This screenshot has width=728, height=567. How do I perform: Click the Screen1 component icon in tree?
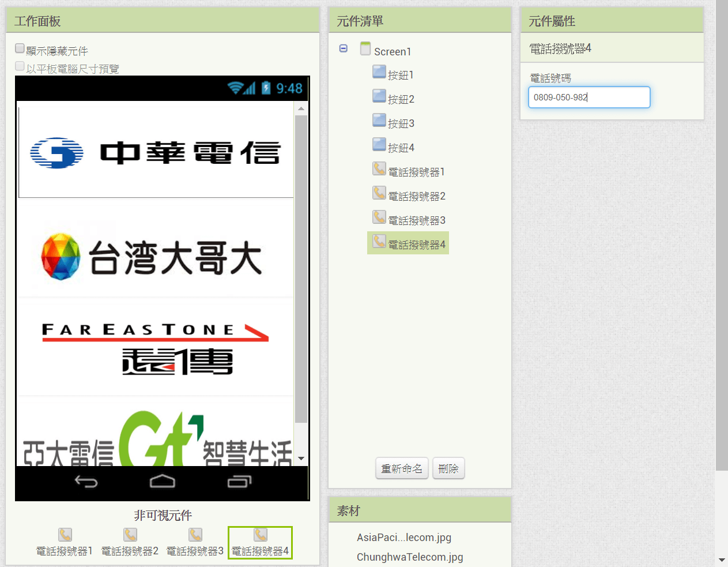point(365,48)
